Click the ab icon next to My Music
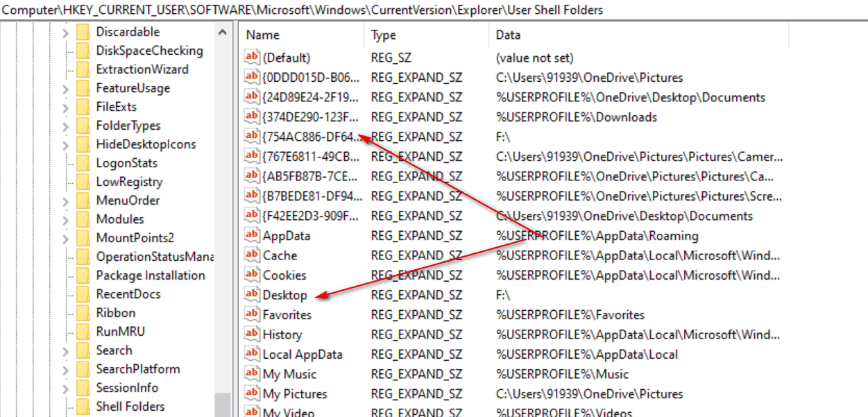 pyautogui.click(x=251, y=374)
